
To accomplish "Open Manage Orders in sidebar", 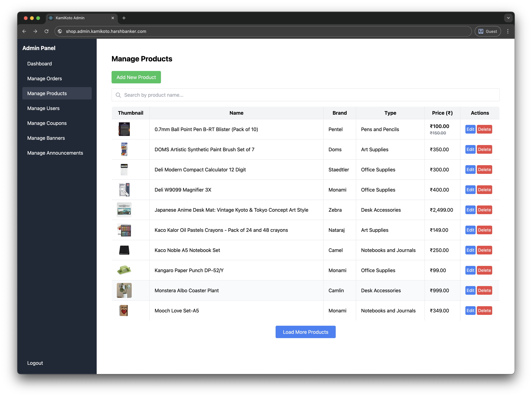I will coord(44,79).
